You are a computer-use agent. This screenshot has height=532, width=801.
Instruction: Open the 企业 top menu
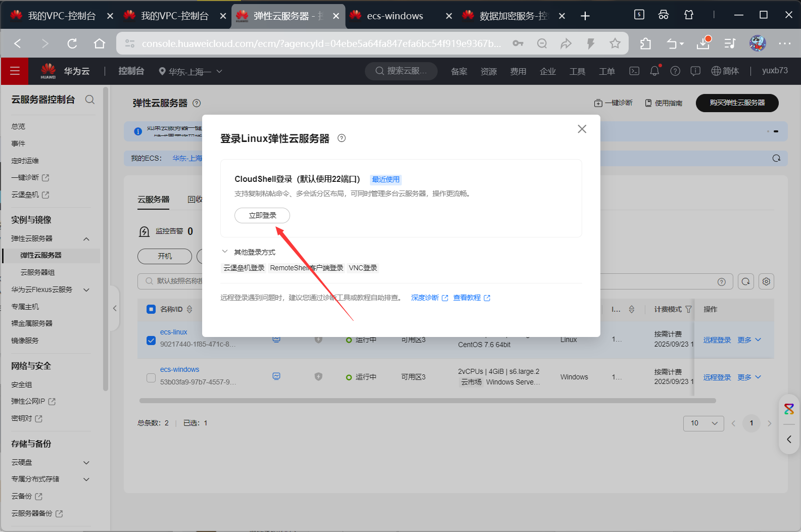pos(548,71)
